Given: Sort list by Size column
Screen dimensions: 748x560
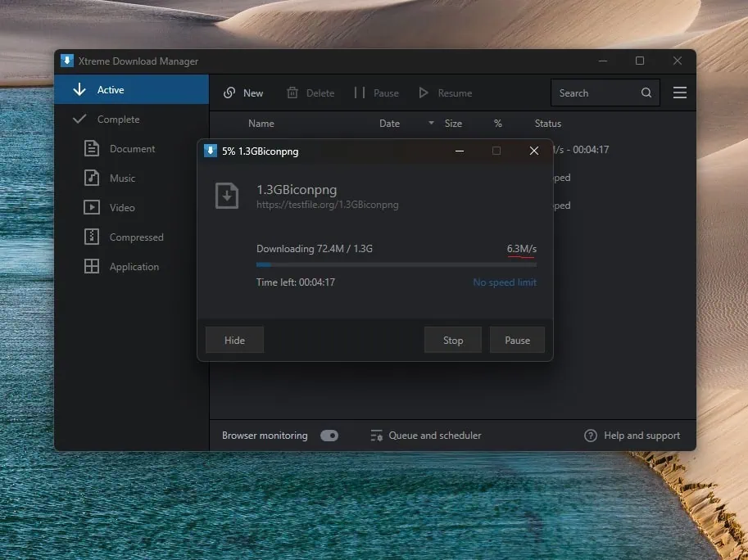Looking at the screenshot, I should (x=453, y=124).
